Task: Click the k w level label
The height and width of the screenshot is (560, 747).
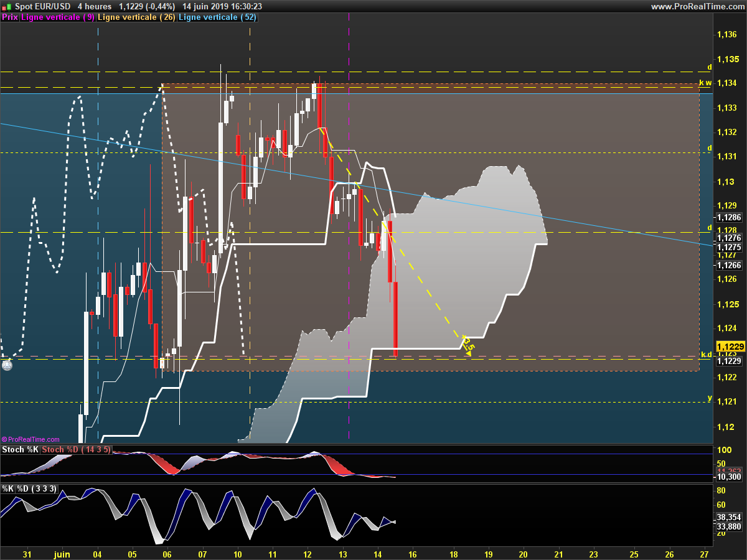Action: [x=705, y=83]
